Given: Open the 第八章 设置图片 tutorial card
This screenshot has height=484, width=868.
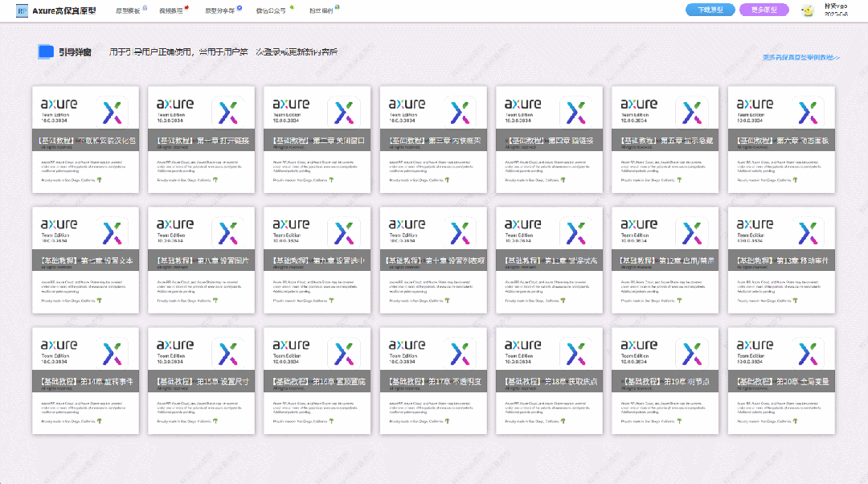Looking at the screenshot, I should [x=202, y=260].
